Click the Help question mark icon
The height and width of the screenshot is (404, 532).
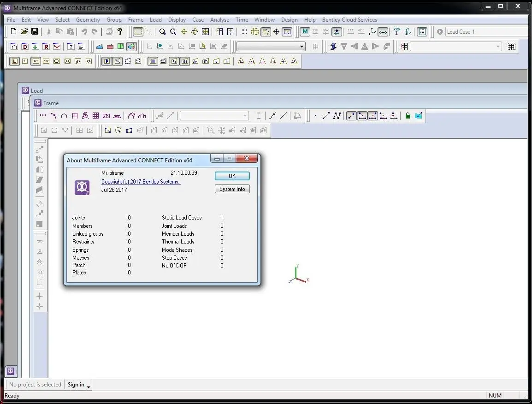tap(120, 31)
